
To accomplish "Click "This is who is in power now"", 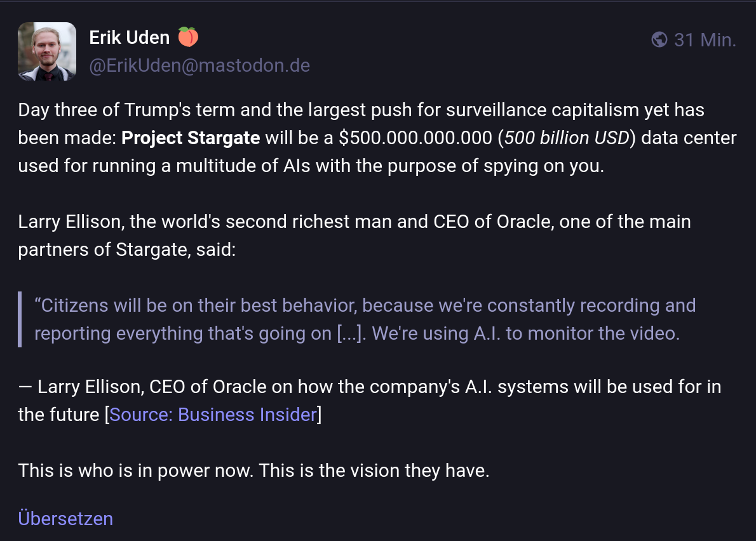I will click(136, 471).
